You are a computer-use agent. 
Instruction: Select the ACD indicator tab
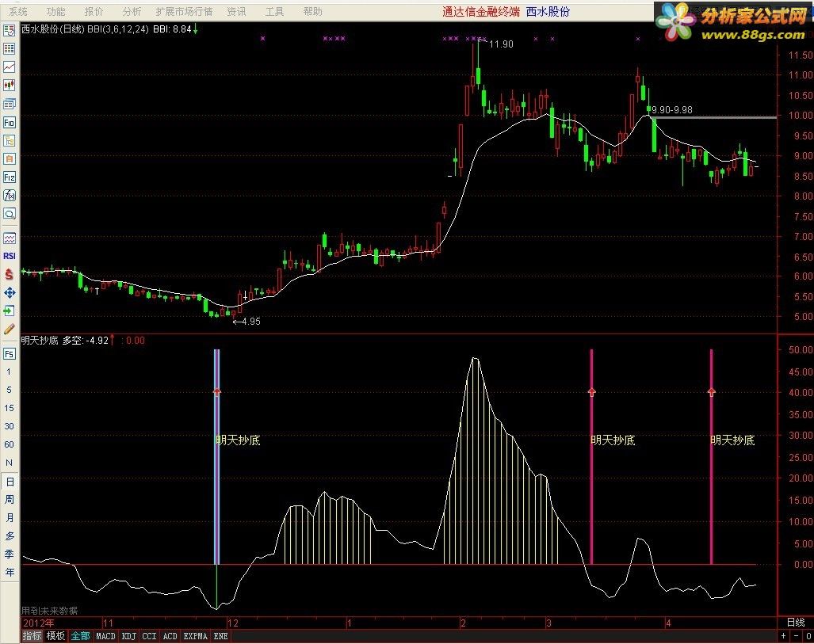(x=170, y=636)
